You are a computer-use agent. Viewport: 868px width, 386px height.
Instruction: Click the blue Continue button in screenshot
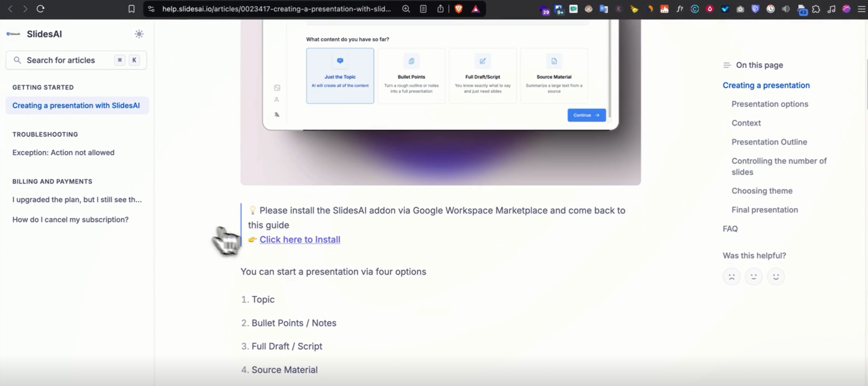point(586,115)
